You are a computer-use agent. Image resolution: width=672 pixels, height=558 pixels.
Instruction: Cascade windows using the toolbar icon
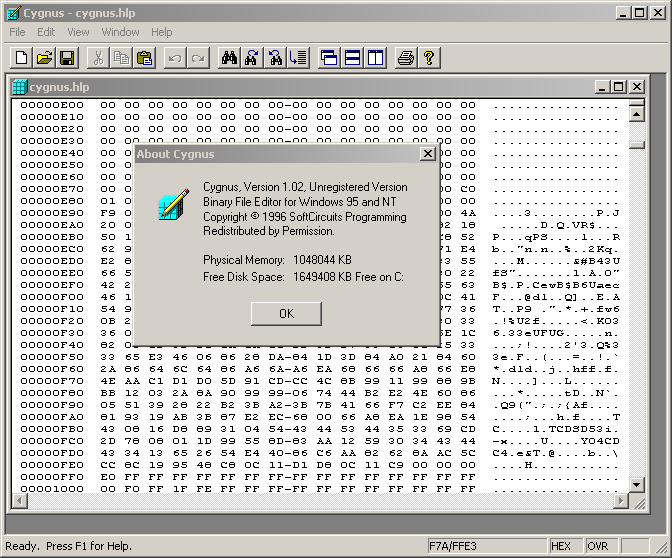coord(329,58)
